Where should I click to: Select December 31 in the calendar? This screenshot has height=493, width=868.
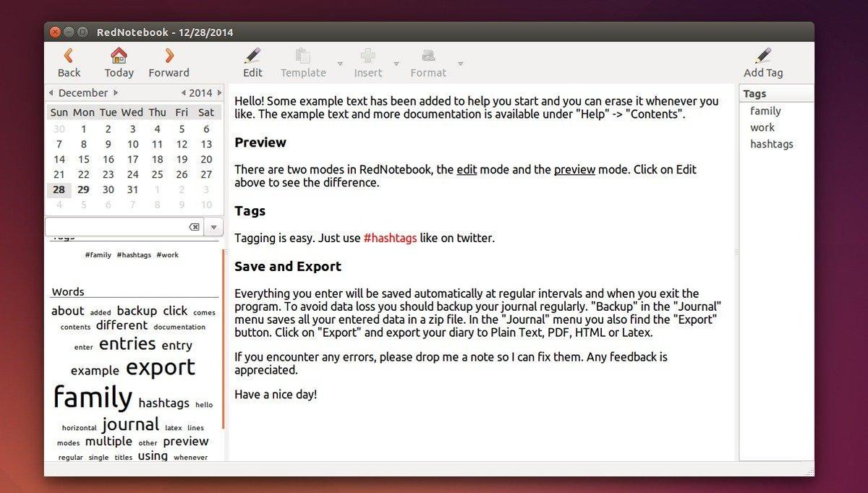point(132,189)
